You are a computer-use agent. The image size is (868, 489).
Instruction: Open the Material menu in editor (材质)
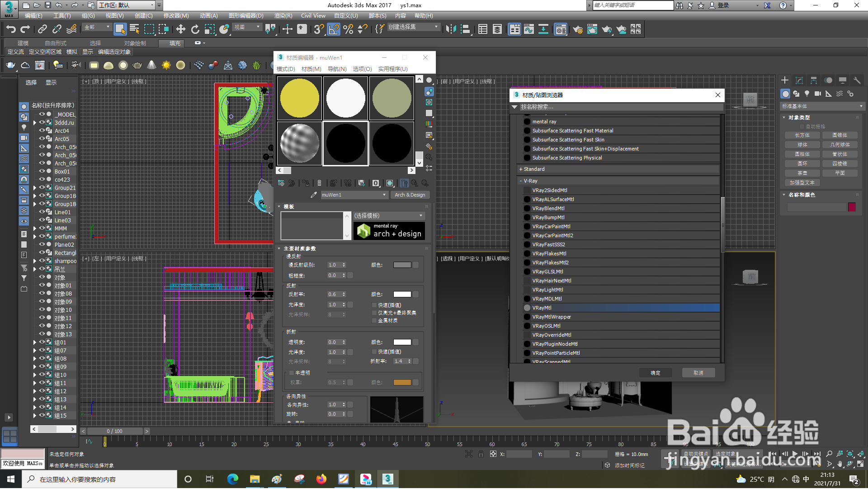pos(311,69)
